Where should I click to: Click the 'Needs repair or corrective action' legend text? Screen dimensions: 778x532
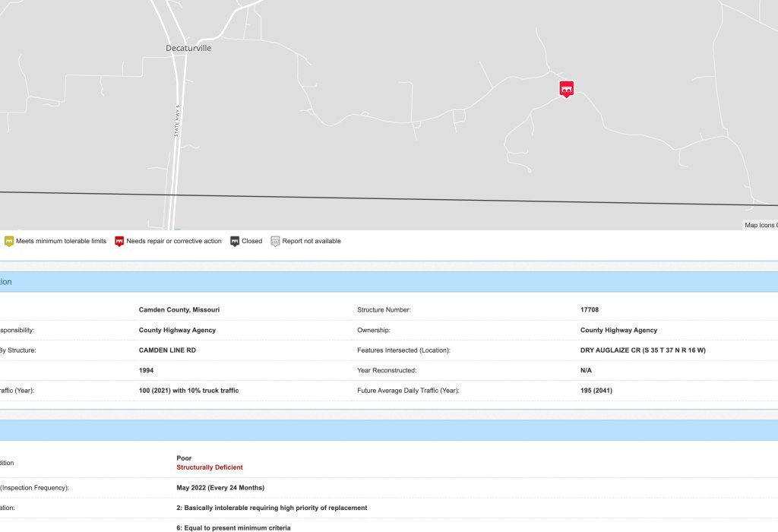tap(174, 241)
